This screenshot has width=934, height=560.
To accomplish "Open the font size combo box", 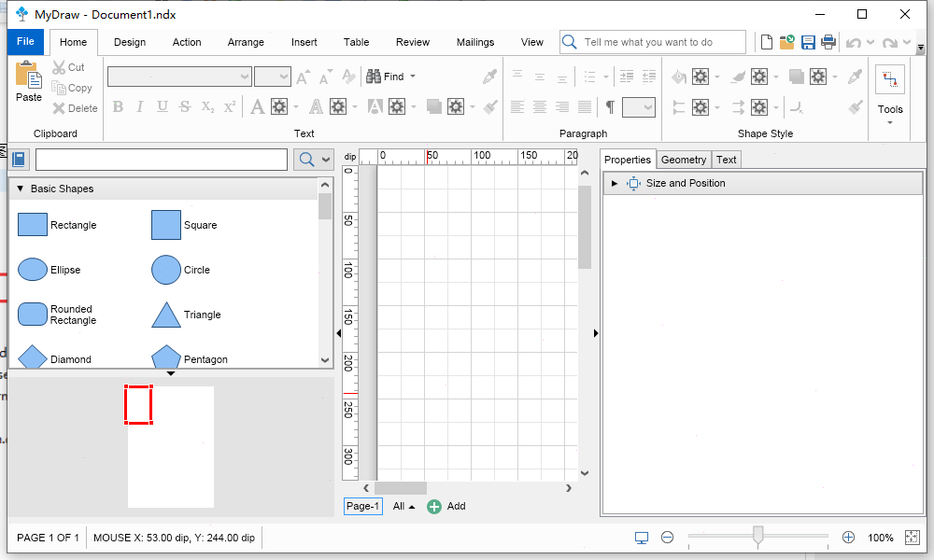I will (272, 77).
